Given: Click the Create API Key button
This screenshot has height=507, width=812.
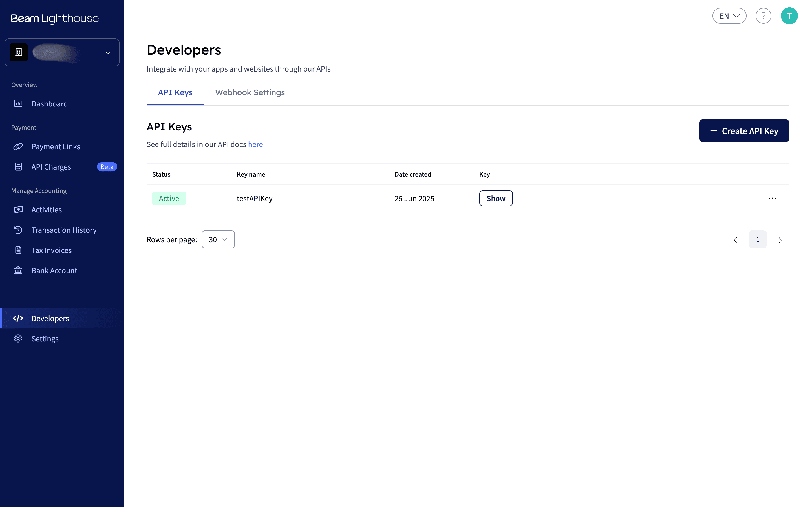Looking at the screenshot, I should [744, 131].
